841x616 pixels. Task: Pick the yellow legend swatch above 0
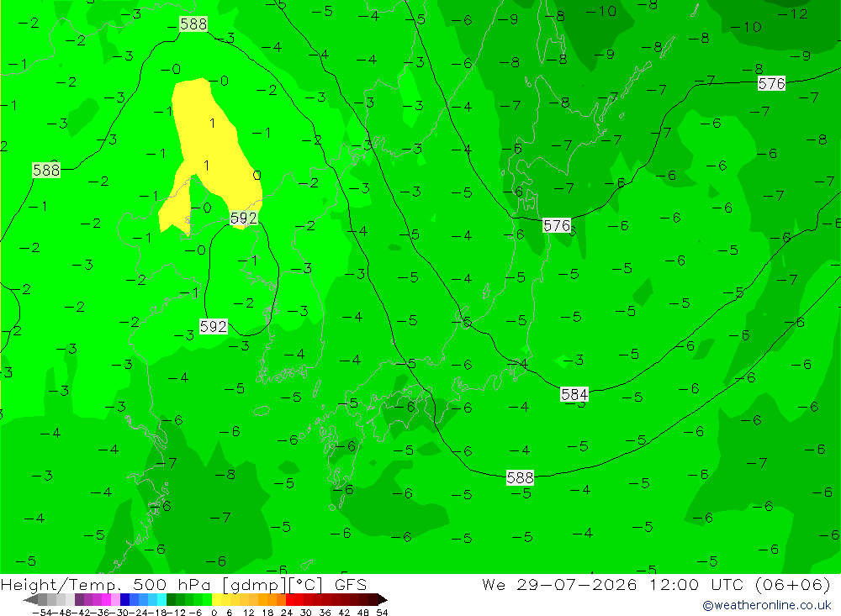(216, 599)
